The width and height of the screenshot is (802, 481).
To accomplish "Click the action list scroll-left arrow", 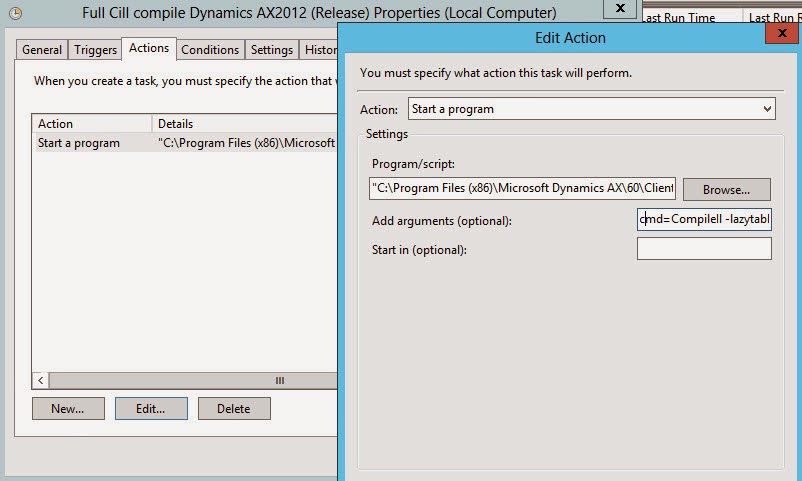I will click(x=40, y=380).
